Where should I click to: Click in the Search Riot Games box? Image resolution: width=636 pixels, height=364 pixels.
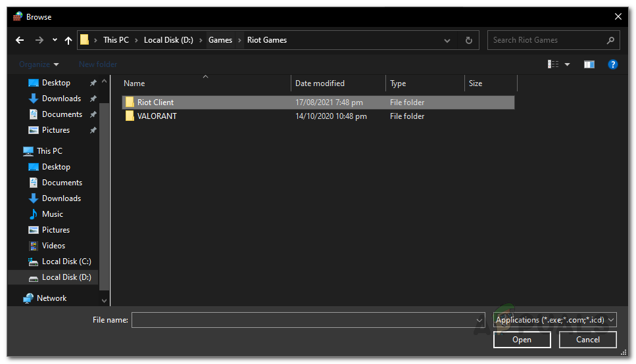pos(546,40)
